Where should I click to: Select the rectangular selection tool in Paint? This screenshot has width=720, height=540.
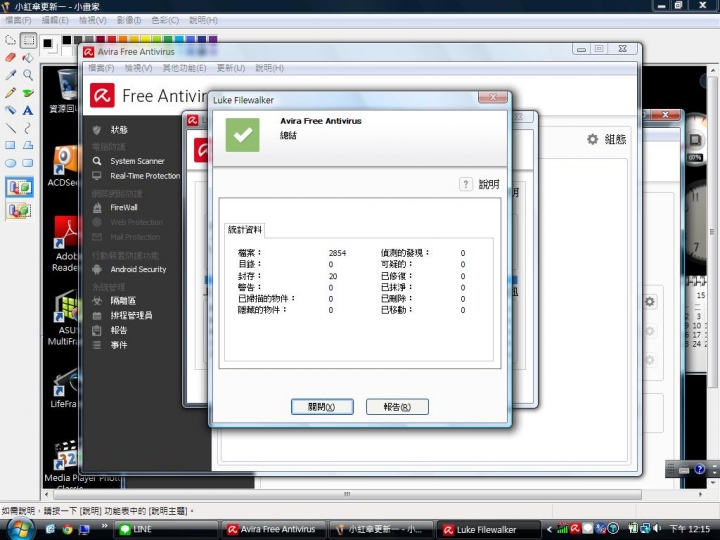[x=28, y=41]
